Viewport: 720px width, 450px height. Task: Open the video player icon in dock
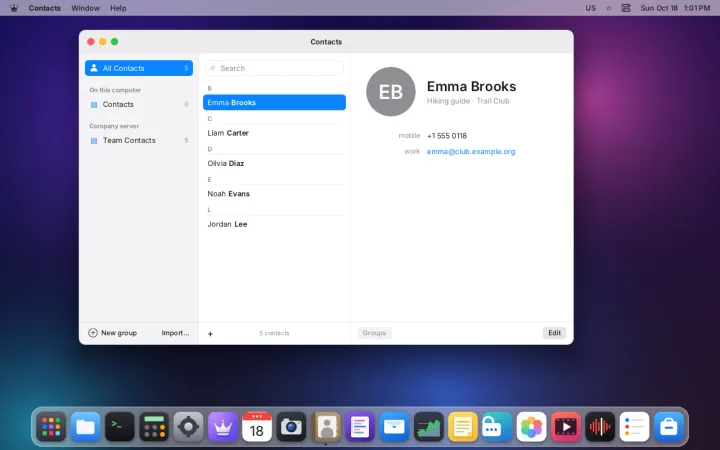tap(566, 427)
